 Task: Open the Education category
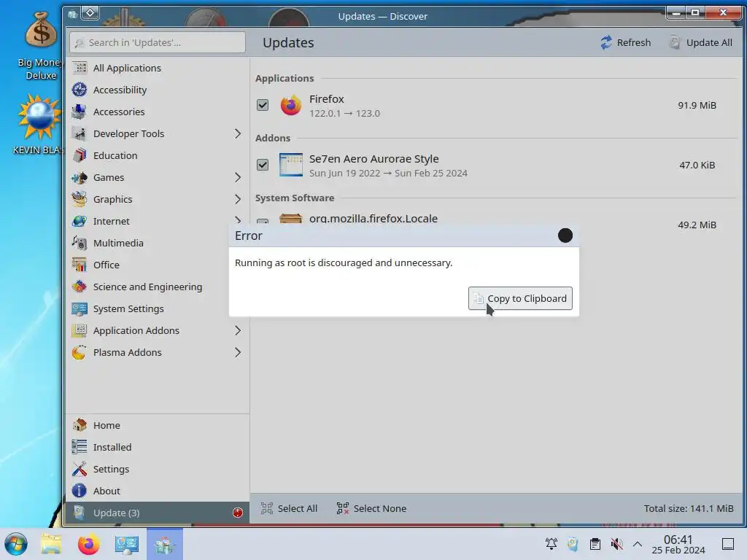(x=158, y=156)
